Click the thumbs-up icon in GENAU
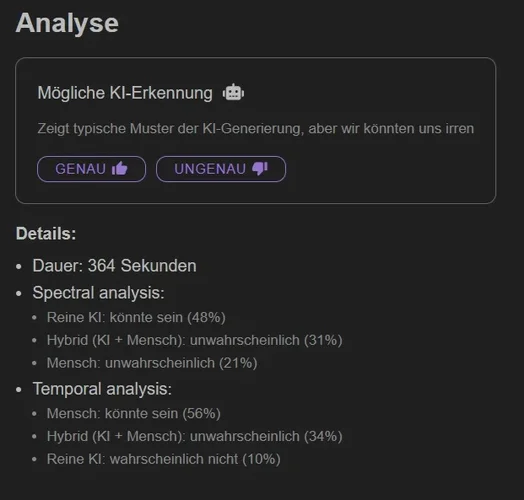Viewport: 524px width, 500px height. coord(120,168)
